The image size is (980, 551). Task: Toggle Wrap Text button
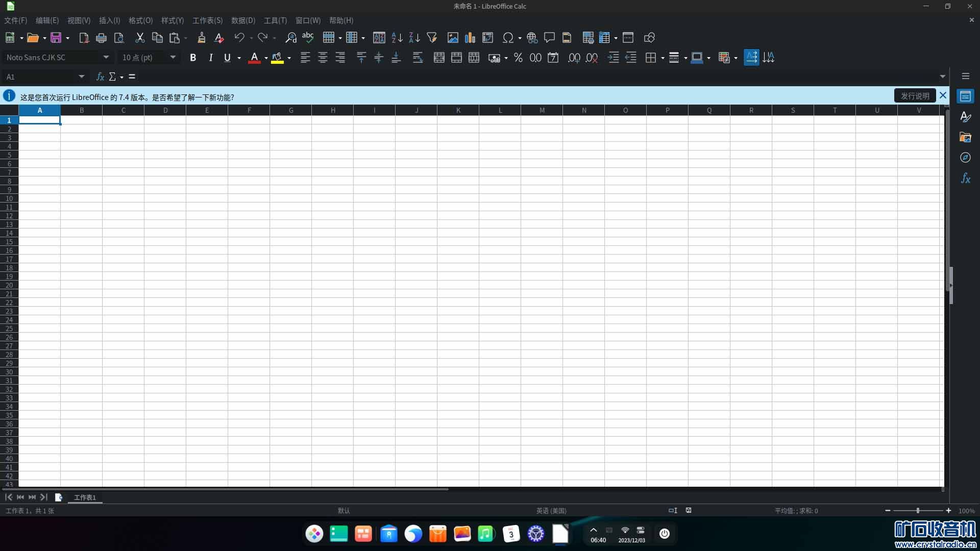[418, 58]
